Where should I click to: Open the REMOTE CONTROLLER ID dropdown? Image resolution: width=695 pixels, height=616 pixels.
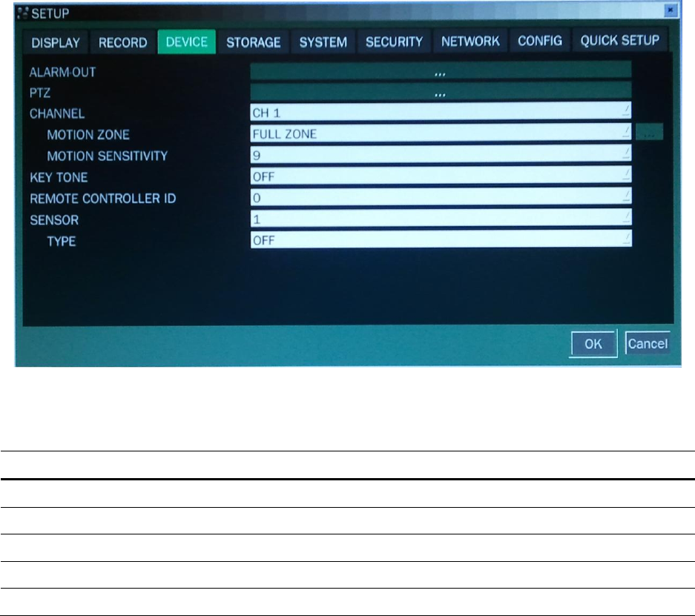(x=441, y=197)
